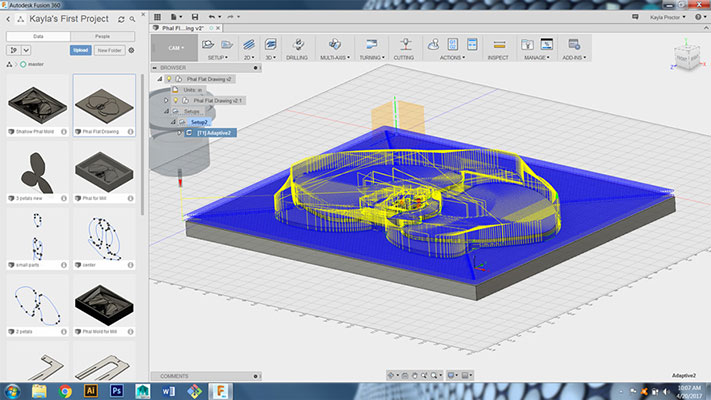Select the [T1] Adaptive2 operation
711x400 pixels.
tap(214, 133)
